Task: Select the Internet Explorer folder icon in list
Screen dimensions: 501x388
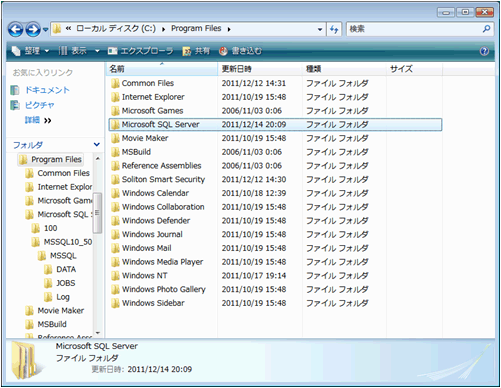Action: click(x=115, y=97)
